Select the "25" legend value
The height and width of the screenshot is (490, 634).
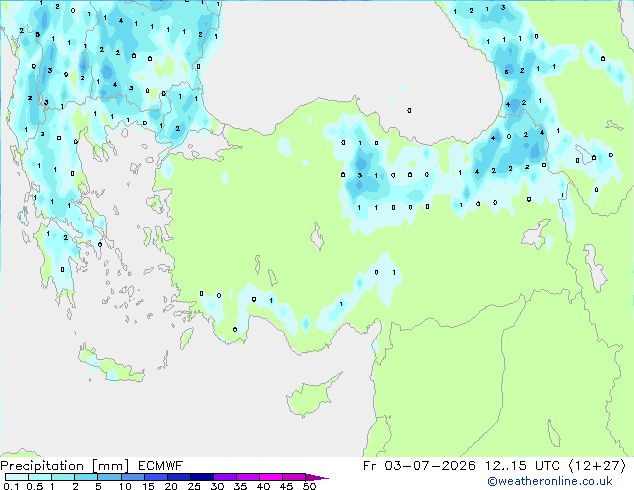pos(194,486)
